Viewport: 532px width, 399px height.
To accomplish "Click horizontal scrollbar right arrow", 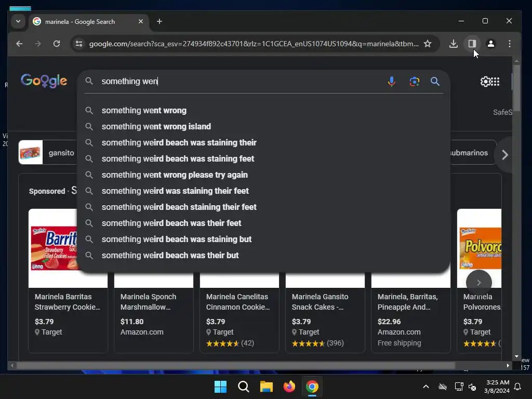I will (x=508, y=365).
